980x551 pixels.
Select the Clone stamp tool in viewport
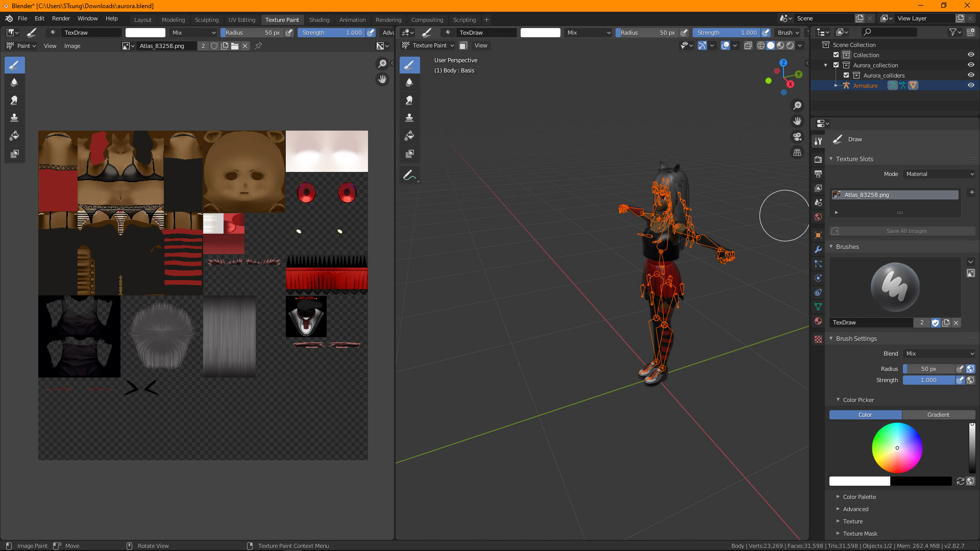coord(409,118)
